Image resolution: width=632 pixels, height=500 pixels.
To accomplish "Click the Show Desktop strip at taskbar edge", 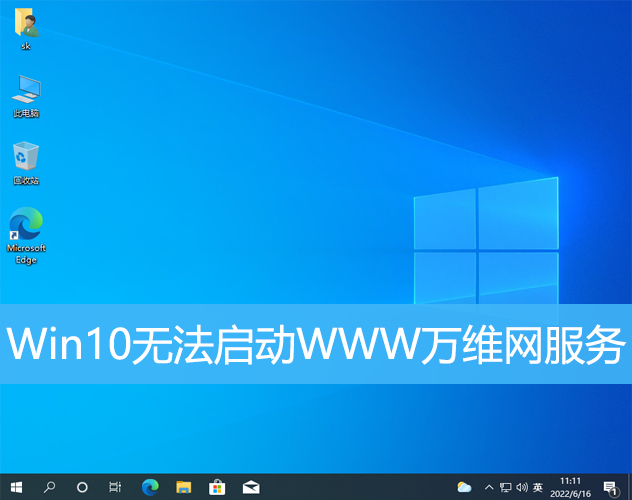I will (x=629, y=487).
